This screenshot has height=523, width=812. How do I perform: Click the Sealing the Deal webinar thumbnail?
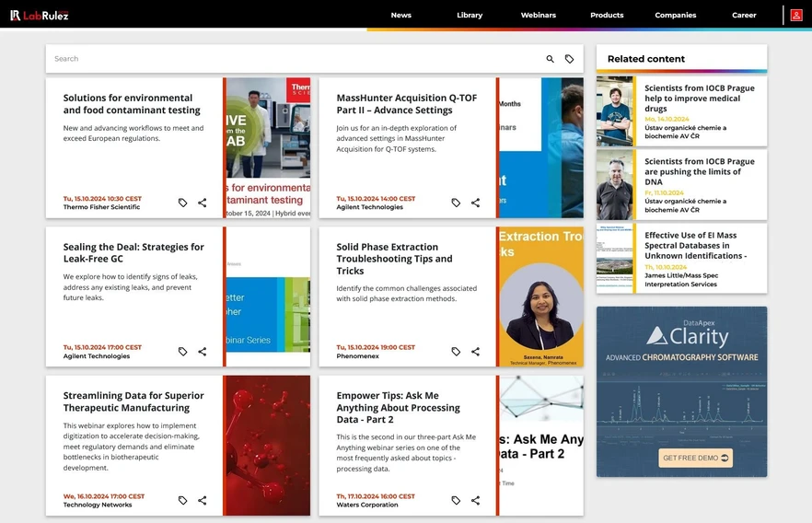268,296
